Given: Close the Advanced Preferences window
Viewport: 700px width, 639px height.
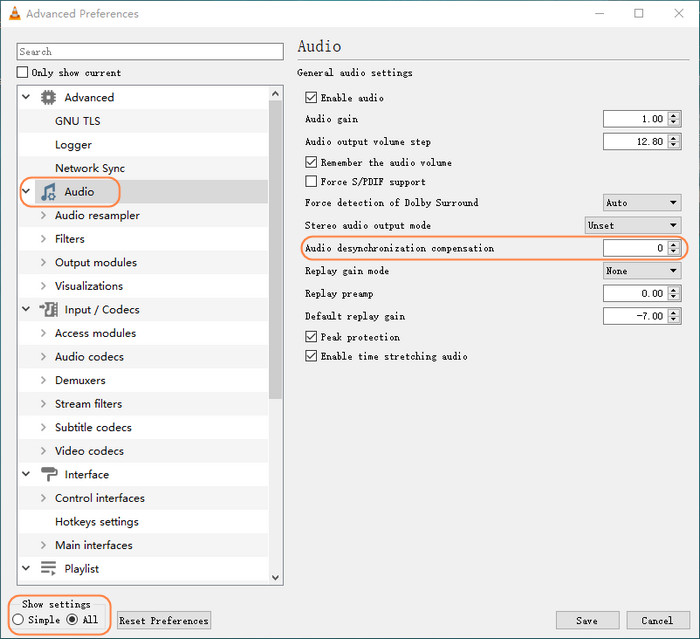Looking at the screenshot, I should point(679,13).
